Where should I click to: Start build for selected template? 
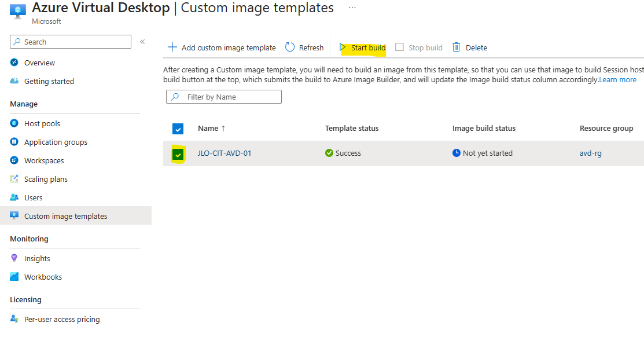click(369, 47)
